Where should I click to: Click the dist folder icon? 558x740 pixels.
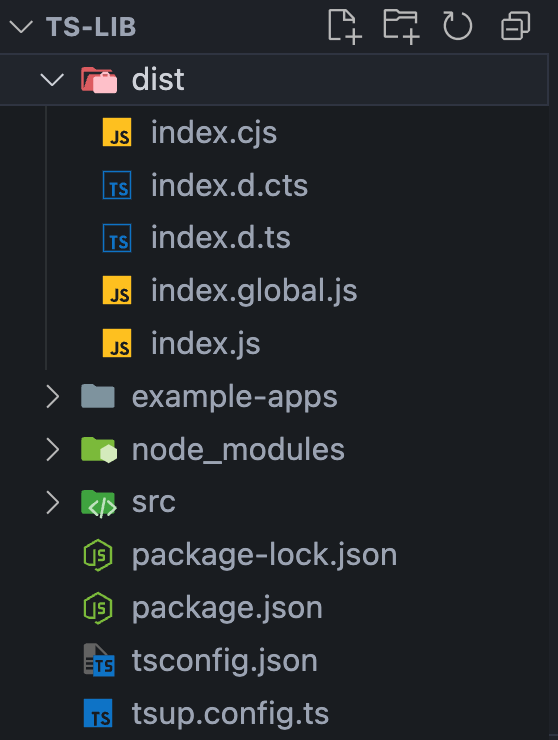pyautogui.click(x=99, y=80)
